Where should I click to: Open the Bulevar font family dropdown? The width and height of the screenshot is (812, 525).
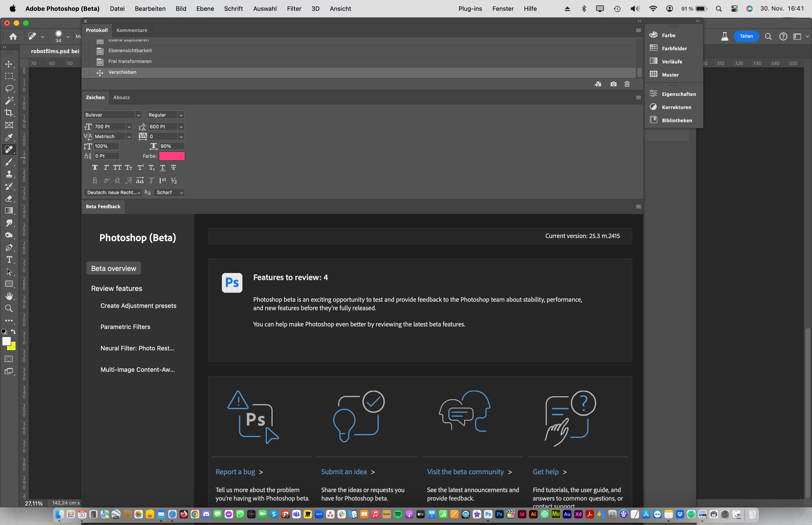coord(138,115)
